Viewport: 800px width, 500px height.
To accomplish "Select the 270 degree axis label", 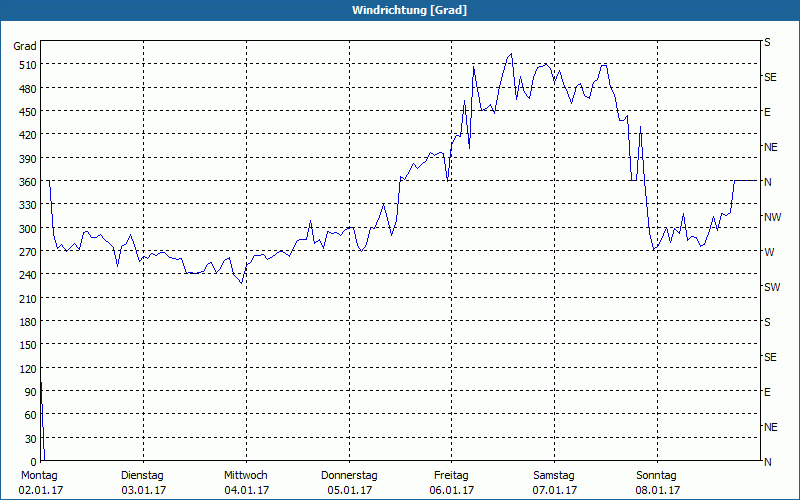I will tap(28, 252).
